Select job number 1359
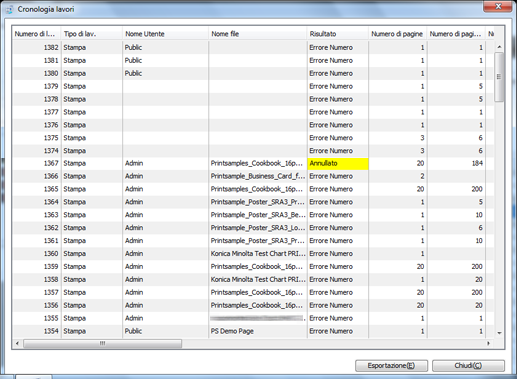Viewport: 517px width, 379px height. point(51,267)
